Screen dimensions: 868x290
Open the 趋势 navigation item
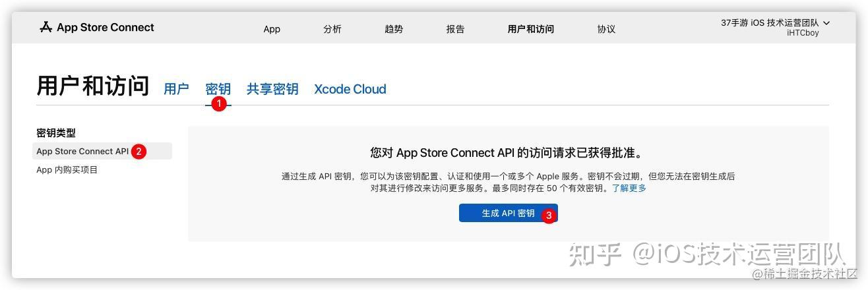(x=394, y=29)
